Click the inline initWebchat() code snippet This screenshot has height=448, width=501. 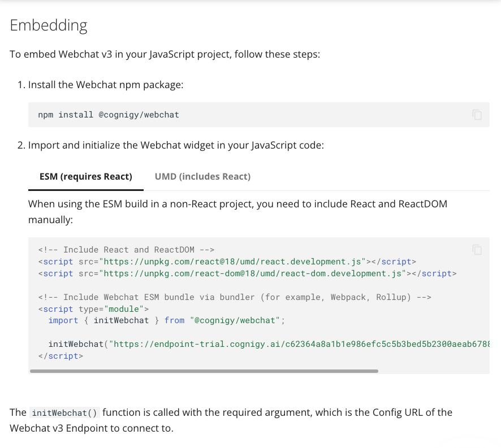(64, 412)
